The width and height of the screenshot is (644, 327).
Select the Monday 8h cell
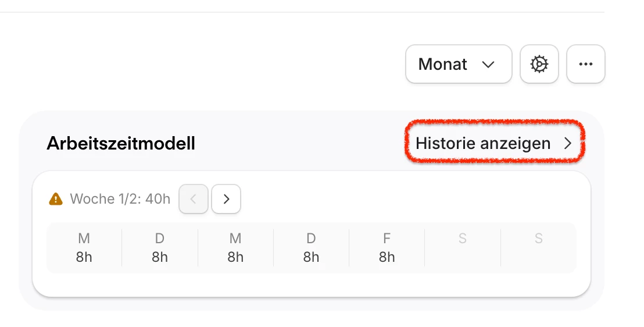[x=84, y=248]
